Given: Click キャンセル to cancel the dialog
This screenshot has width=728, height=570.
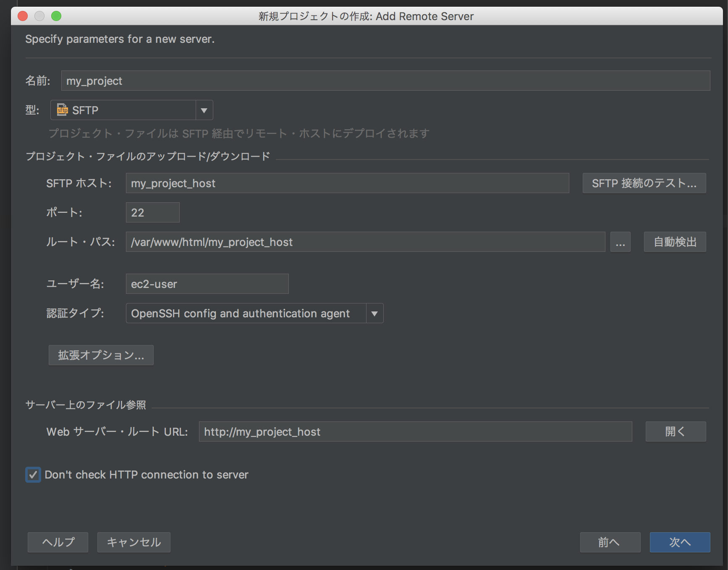Looking at the screenshot, I should 134,542.
